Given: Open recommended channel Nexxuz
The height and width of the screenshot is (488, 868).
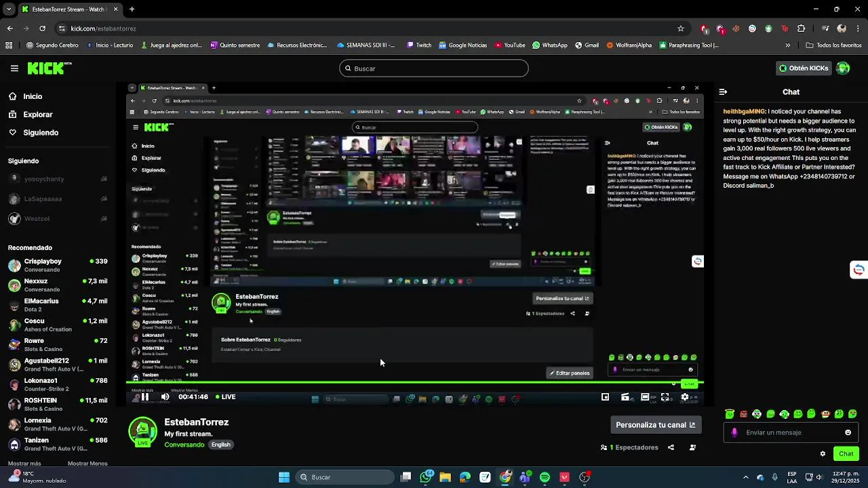Looking at the screenshot, I should coord(58,285).
